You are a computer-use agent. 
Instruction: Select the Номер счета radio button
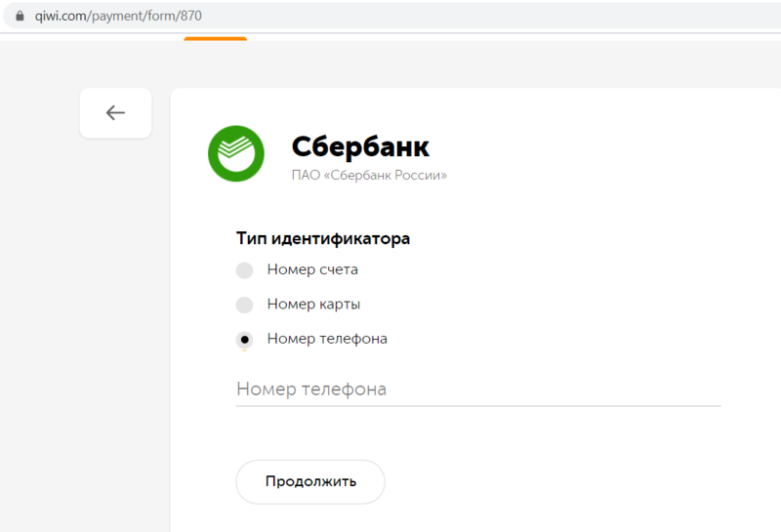[244, 270]
